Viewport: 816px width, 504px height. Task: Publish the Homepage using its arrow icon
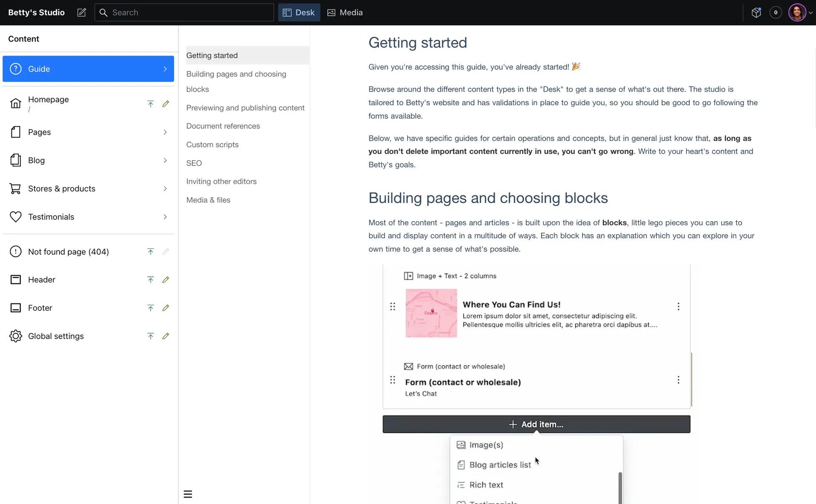(x=150, y=104)
